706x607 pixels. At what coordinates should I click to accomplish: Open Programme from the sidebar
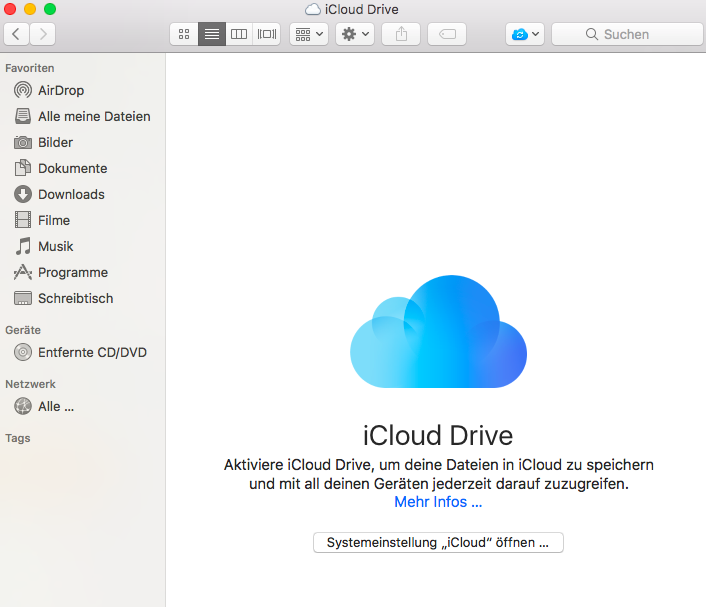click(72, 272)
